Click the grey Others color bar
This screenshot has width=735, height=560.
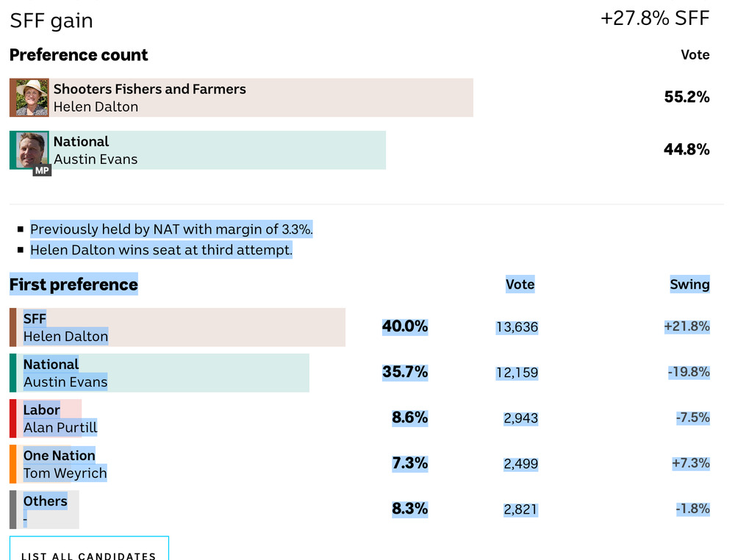(12, 509)
